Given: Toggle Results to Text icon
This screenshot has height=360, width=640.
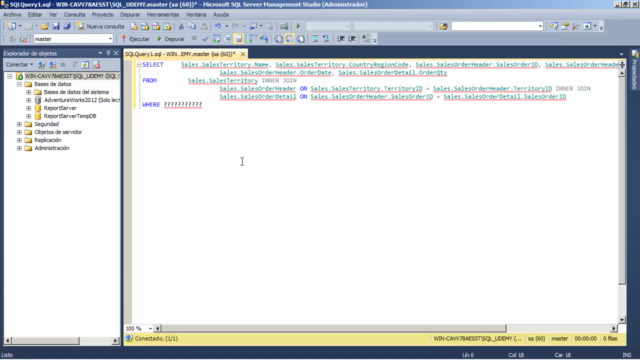Looking at the screenshot, I should tap(278, 39).
